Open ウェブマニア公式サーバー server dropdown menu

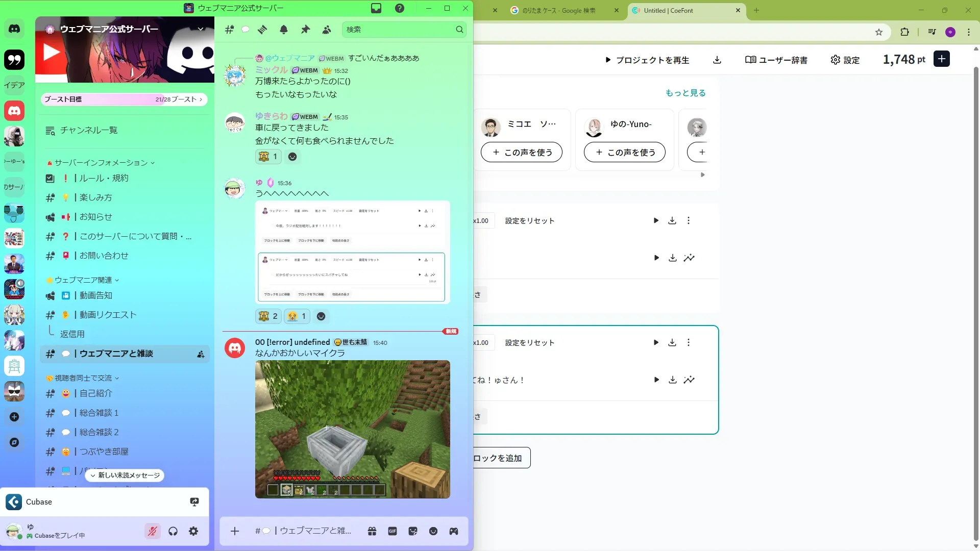click(201, 29)
